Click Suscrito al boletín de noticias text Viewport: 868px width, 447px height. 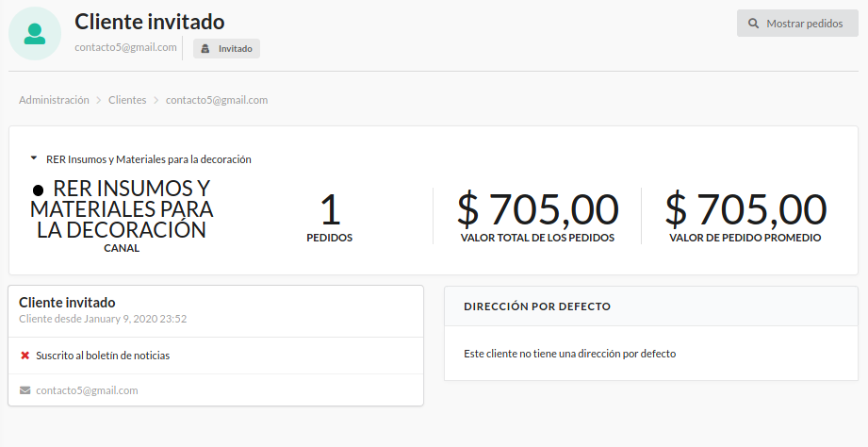[x=103, y=356]
